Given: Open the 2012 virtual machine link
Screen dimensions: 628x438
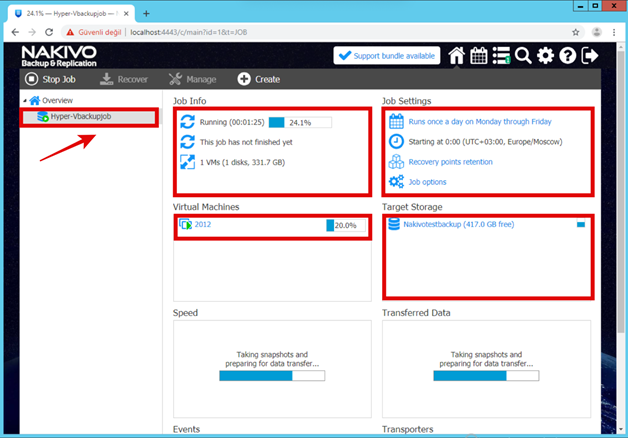Looking at the screenshot, I should click(x=203, y=224).
